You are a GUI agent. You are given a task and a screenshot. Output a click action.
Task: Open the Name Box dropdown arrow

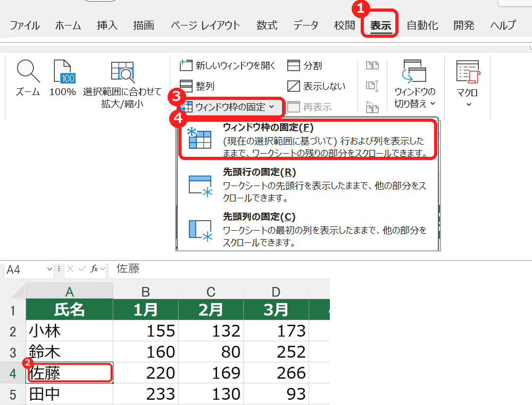pyautogui.click(x=49, y=269)
